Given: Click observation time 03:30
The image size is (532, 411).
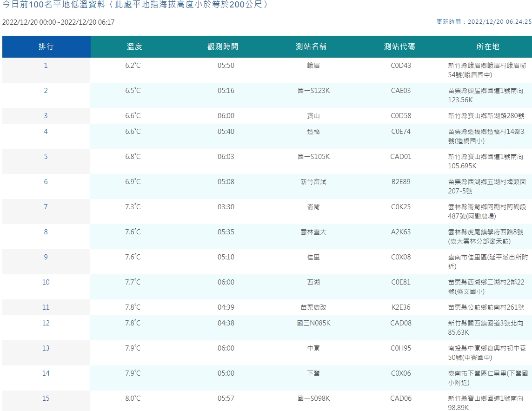Looking at the screenshot, I should pos(226,207).
